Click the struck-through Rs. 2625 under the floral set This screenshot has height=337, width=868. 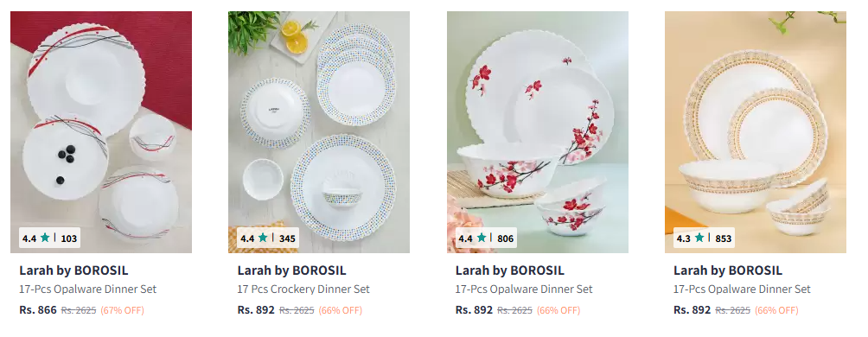514,310
